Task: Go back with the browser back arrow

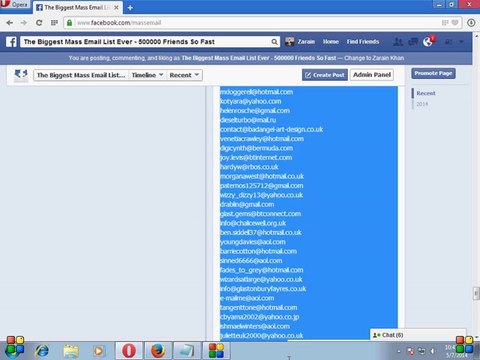Action: coord(10,23)
